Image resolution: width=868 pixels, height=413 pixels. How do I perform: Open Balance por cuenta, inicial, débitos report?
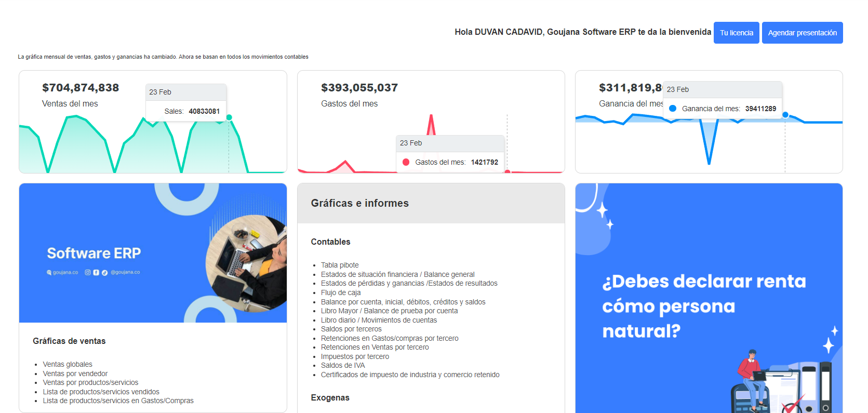click(403, 302)
